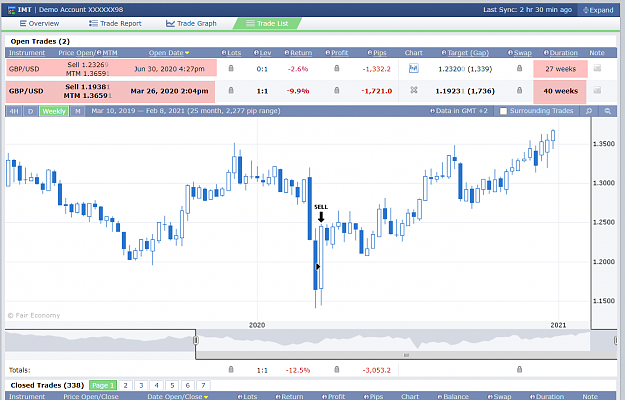Click the horizontal scrollbar grip under overview
This screenshot has height=400, width=625.
(x=406, y=355)
